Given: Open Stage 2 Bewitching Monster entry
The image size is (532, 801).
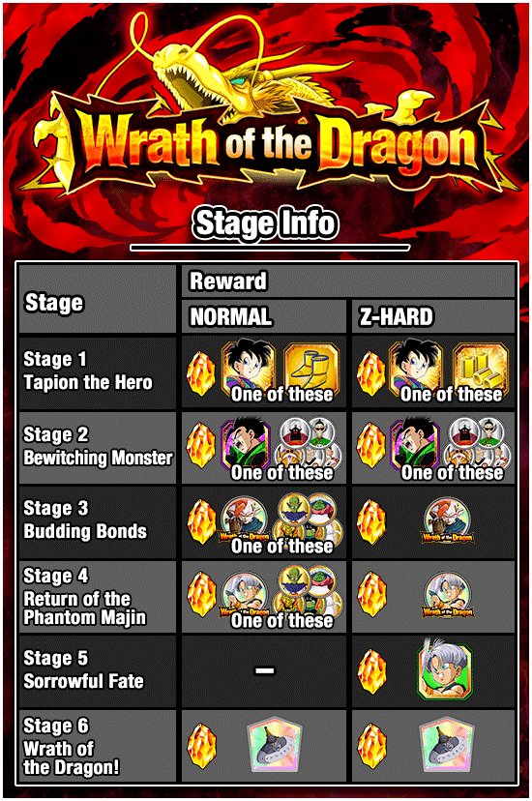Looking at the screenshot, I should (x=97, y=447).
